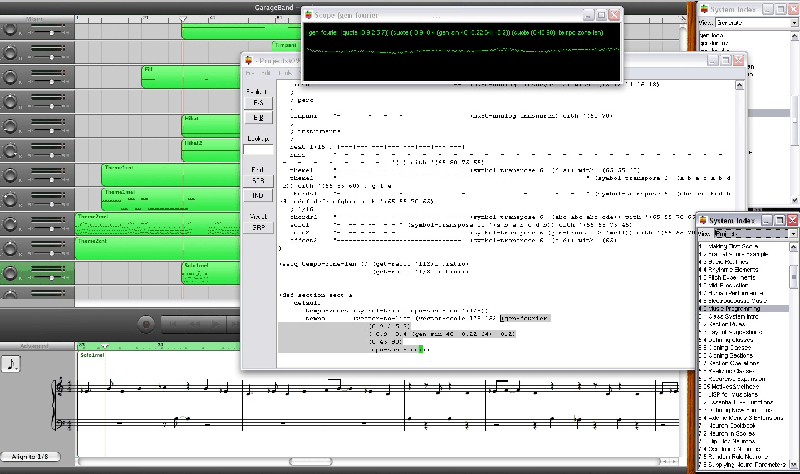Select the highlighted row in upper System Index
800x474 pixels.
(769, 113)
